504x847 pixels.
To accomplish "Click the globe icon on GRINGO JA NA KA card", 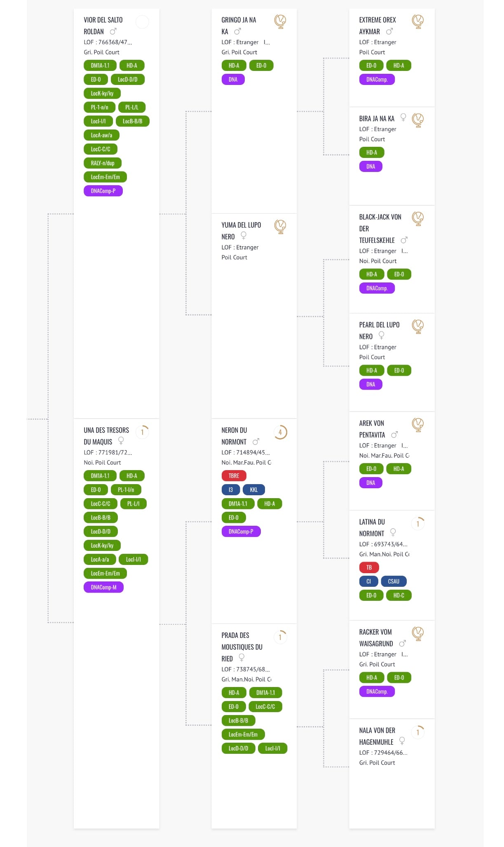I will click(x=280, y=21).
